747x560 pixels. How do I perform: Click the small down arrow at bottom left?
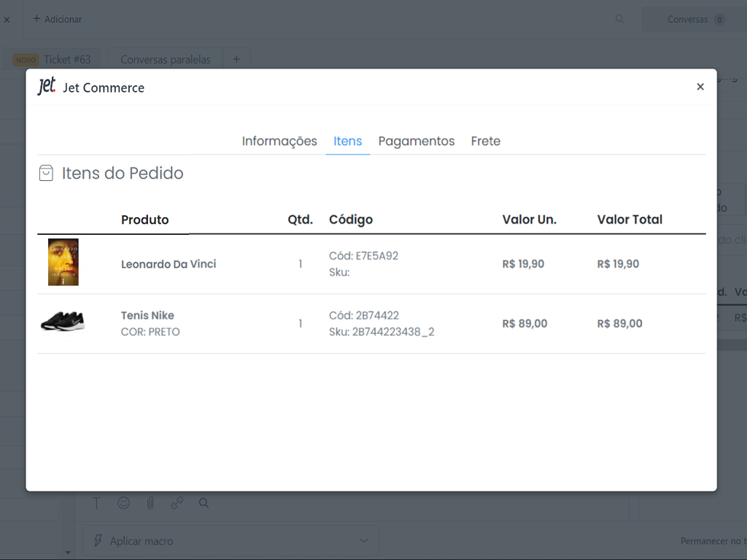(69, 553)
